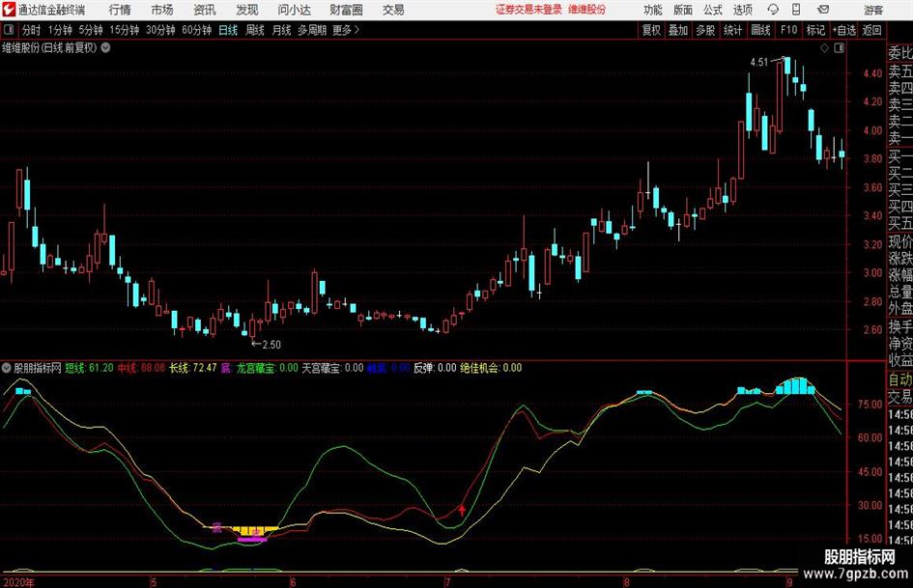The image size is (913, 588).
Task: Click the month 7 marker on time axis
Action: point(447,582)
